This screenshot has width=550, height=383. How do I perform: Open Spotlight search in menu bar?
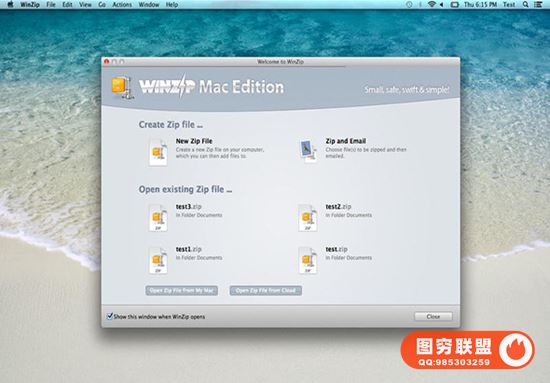pyautogui.click(x=525, y=5)
